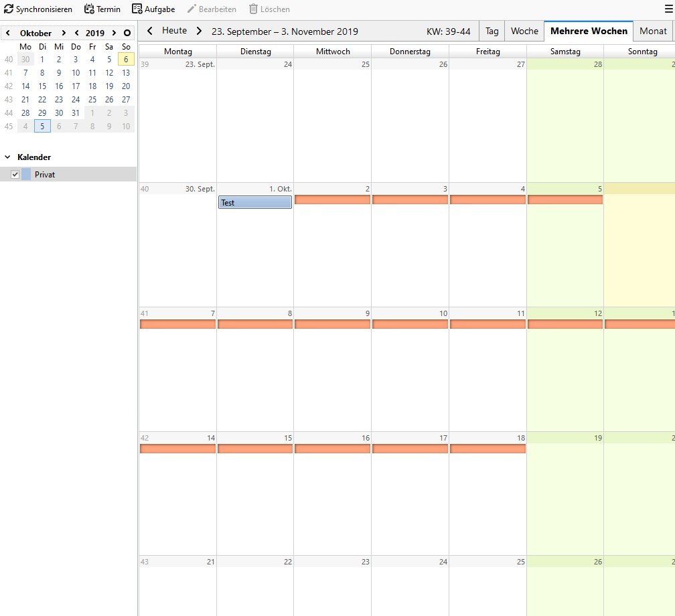Click the today circle icon in mini calendar
The width and height of the screenshot is (675, 616).
[127, 33]
